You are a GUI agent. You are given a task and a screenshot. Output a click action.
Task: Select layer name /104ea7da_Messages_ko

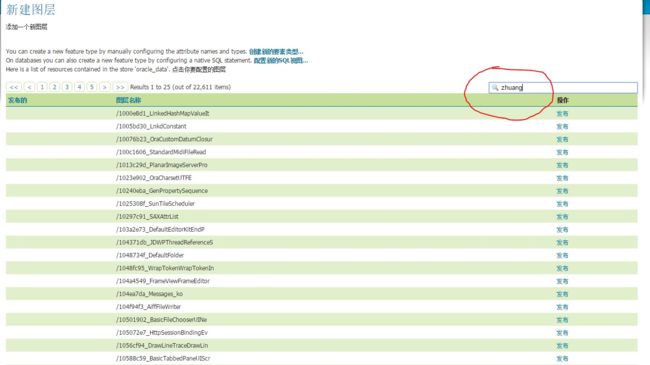149,294
